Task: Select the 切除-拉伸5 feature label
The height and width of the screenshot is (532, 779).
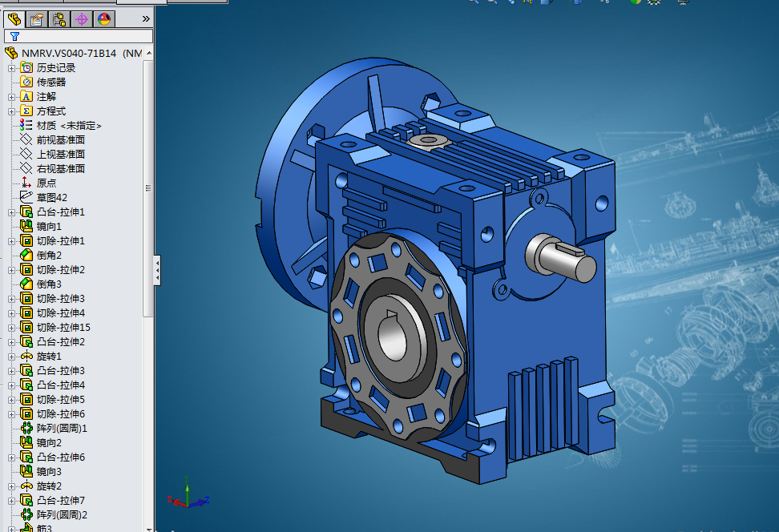Action: pos(61,399)
